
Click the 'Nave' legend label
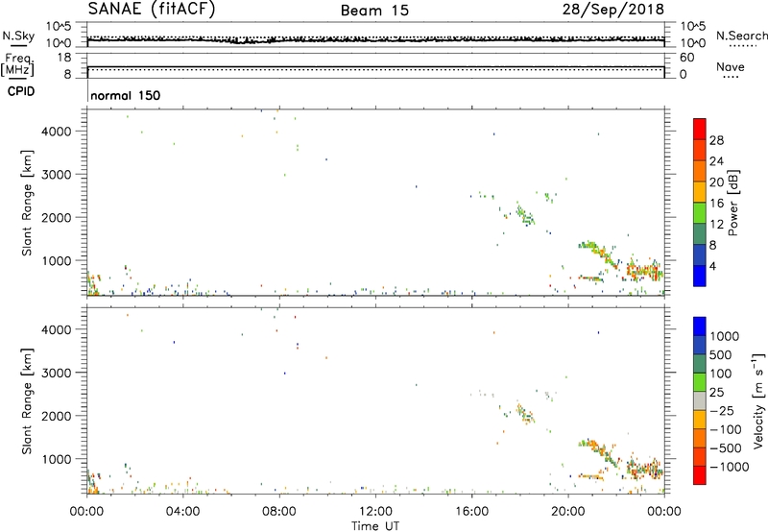tap(731, 66)
